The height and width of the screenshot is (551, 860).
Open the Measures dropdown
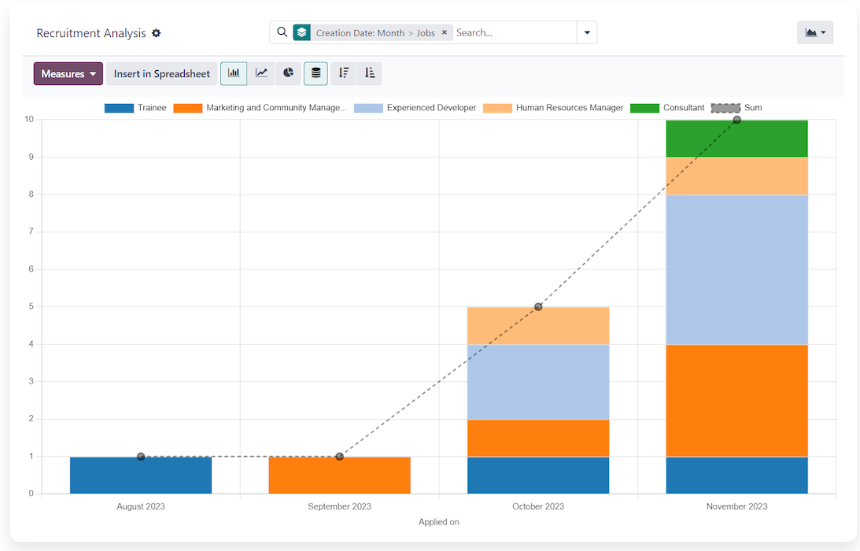coord(68,73)
